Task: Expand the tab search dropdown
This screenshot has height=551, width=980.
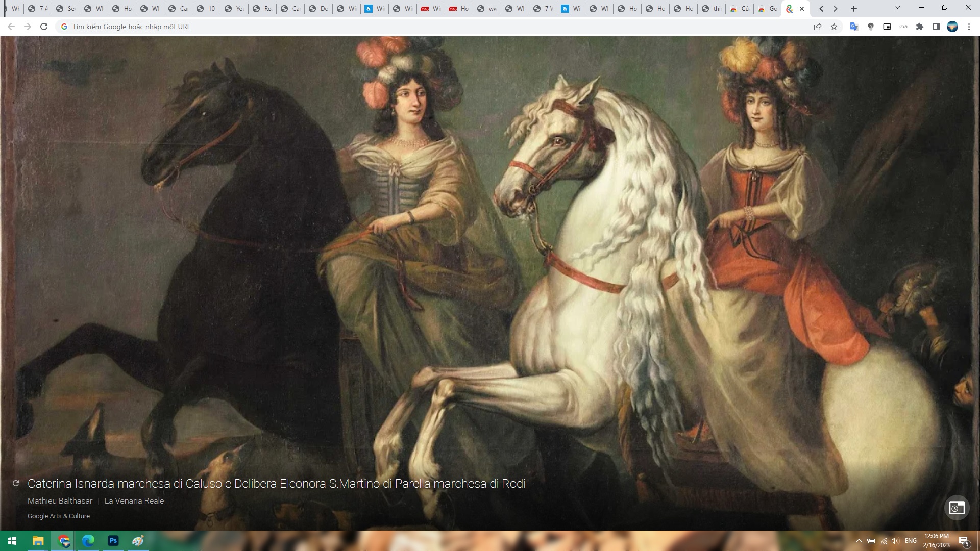Action: [x=898, y=8]
